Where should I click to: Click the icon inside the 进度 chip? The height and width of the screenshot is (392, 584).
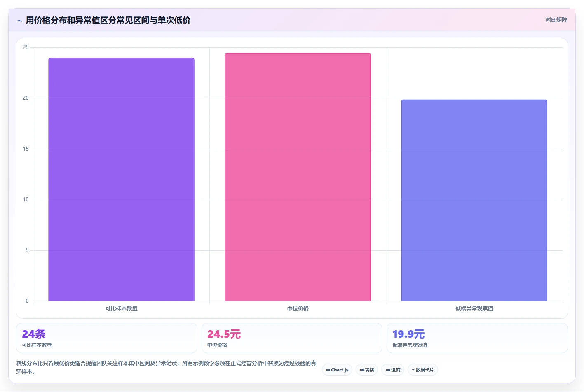(388, 370)
